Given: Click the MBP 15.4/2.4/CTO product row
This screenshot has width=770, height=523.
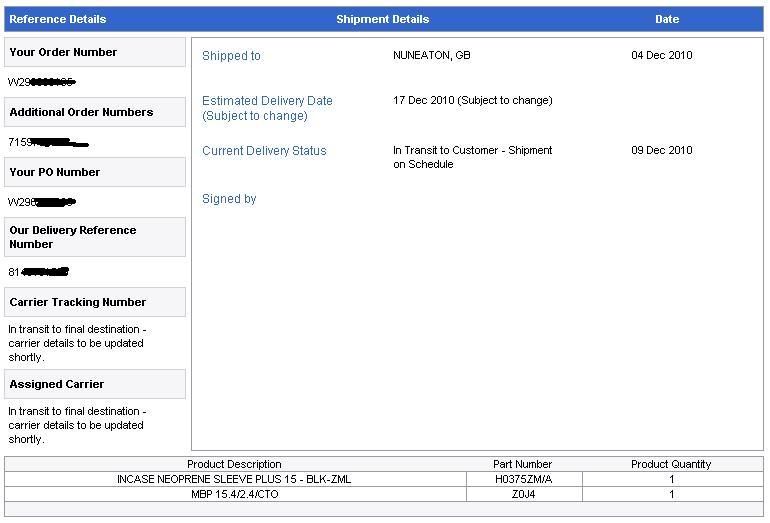Looking at the screenshot, I should click(234, 494).
